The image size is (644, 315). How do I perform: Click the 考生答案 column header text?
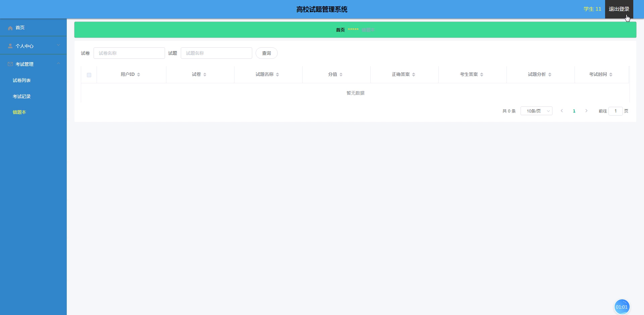click(x=469, y=74)
